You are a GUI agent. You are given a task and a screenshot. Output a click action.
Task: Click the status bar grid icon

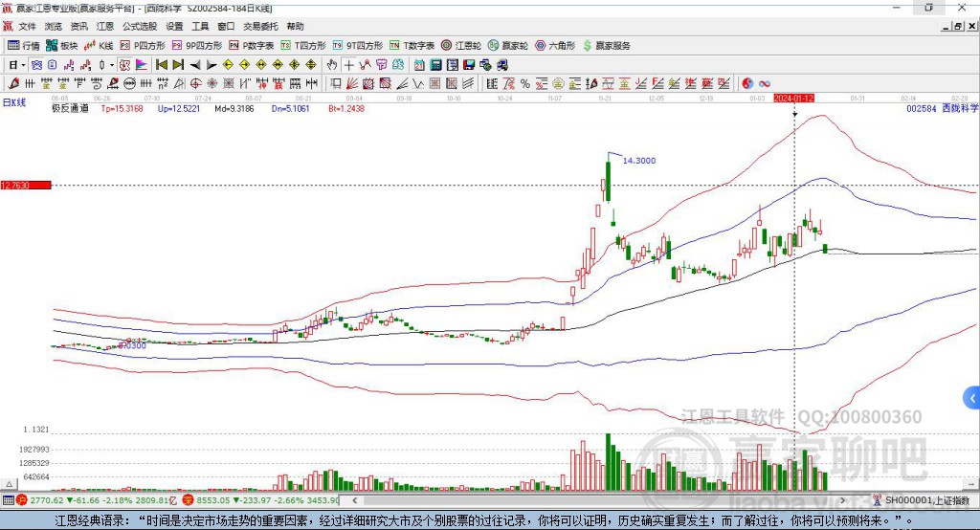(8, 500)
